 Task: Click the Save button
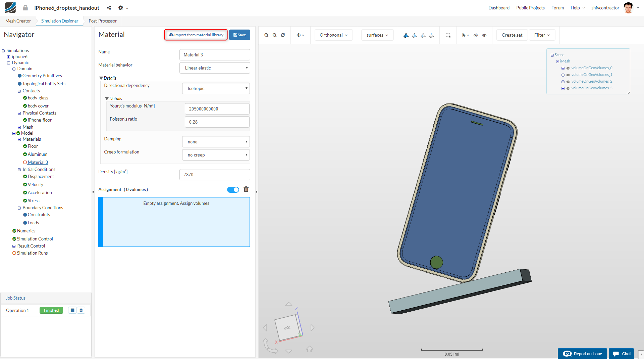(x=239, y=35)
